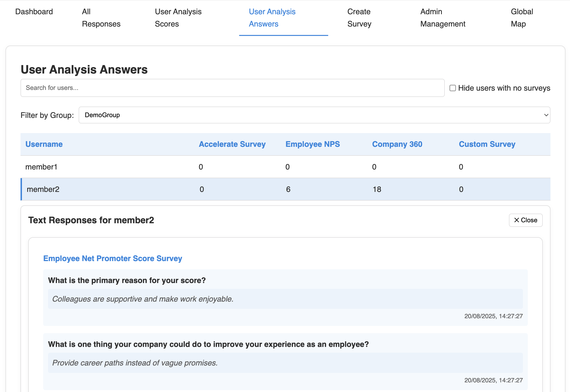Click the Company 360 column header
This screenshot has width=570, height=392.
pyautogui.click(x=397, y=144)
